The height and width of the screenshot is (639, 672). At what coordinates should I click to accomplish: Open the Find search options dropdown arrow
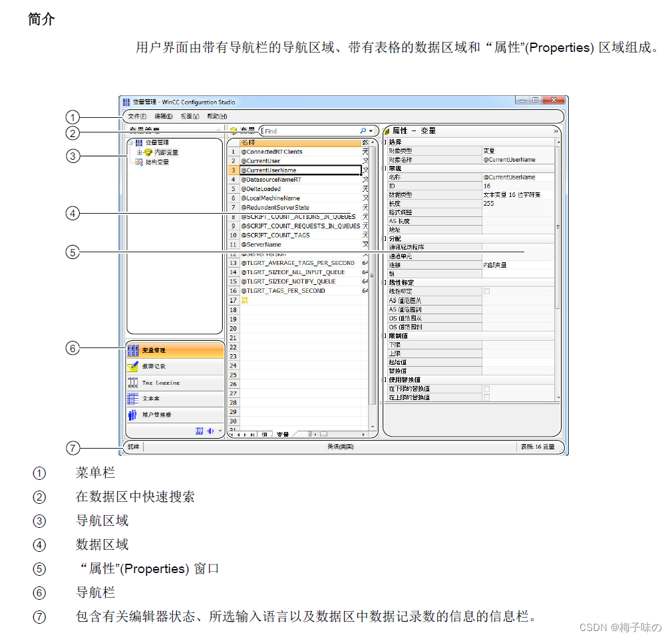coord(371,131)
